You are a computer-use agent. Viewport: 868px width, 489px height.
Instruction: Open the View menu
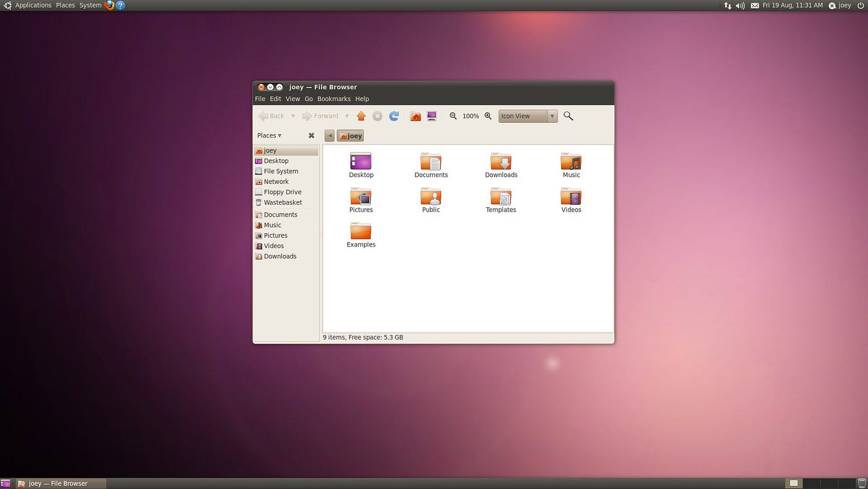point(293,99)
